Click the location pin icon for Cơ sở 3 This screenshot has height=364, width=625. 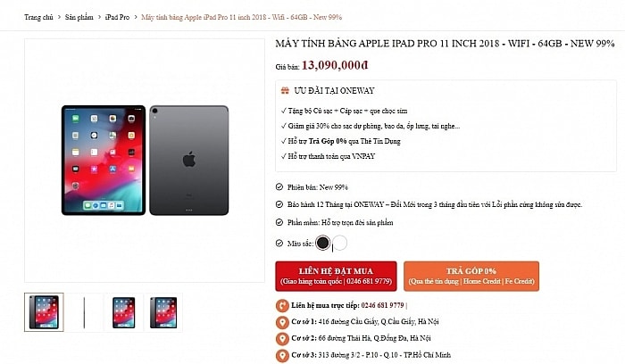(282, 355)
